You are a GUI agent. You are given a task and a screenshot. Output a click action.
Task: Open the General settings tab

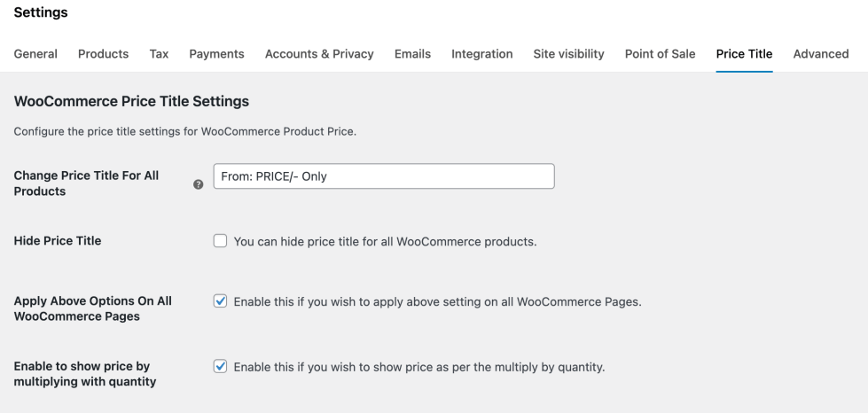(x=36, y=54)
